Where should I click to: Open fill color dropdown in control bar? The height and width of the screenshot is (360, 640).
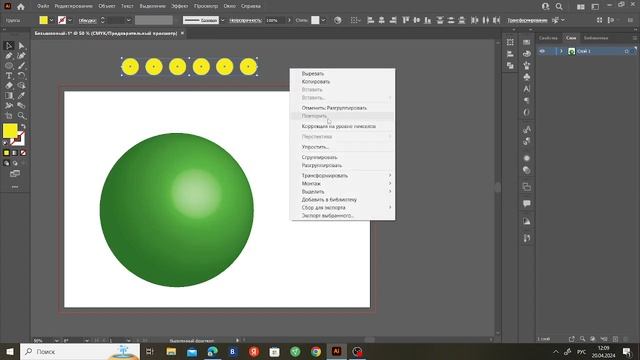tap(51, 20)
